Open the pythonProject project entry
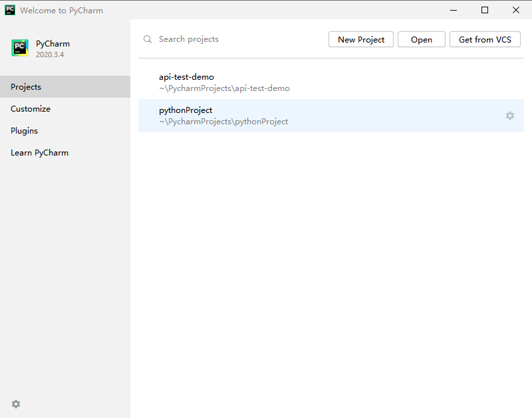This screenshot has width=532, height=418. 331,116
